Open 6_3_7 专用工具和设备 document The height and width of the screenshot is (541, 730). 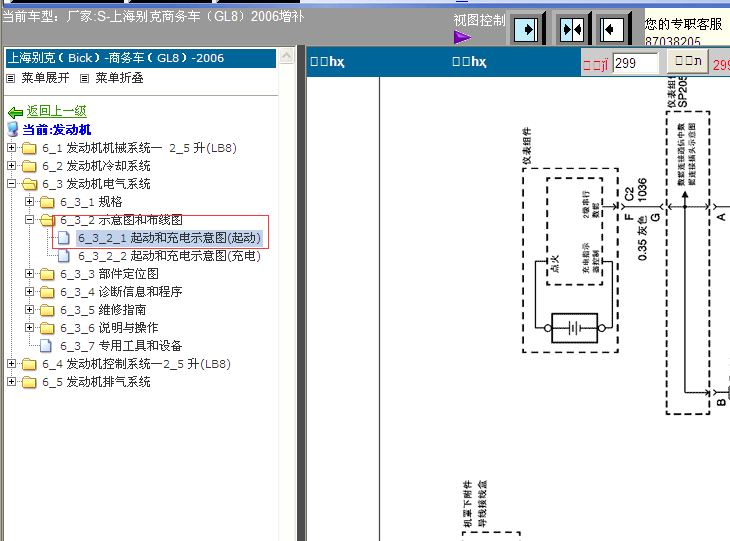(x=121, y=345)
